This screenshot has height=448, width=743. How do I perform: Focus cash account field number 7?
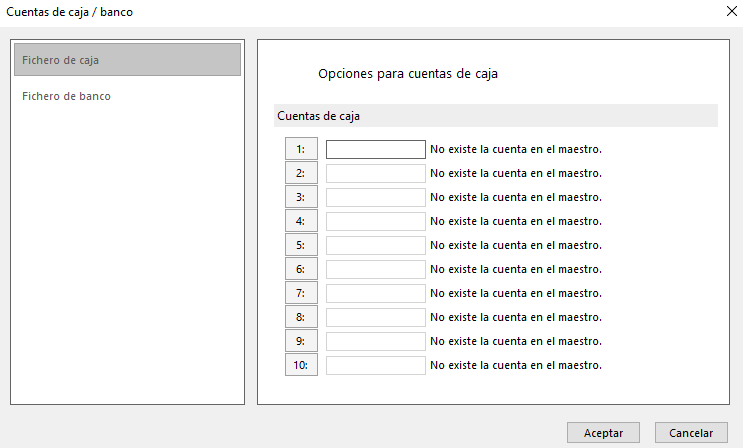(376, 293)
